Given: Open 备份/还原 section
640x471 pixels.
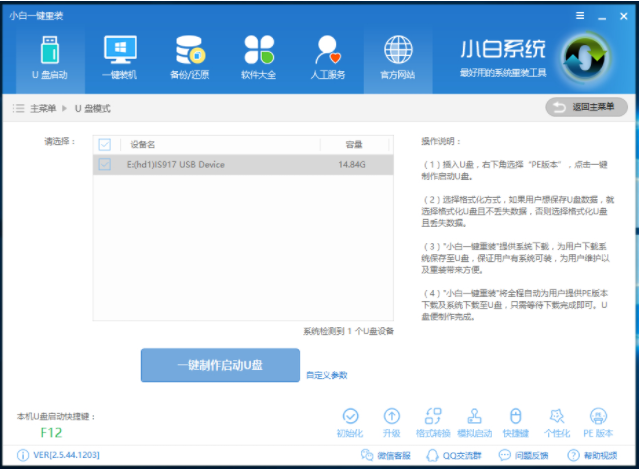Looking at the screenshot, I should [190, 56].
